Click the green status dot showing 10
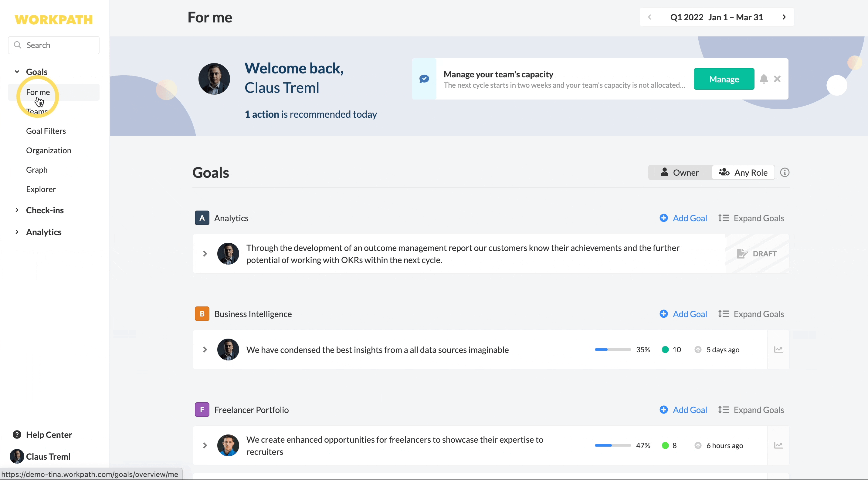The image size is (868, 480). tap(665, 349)
